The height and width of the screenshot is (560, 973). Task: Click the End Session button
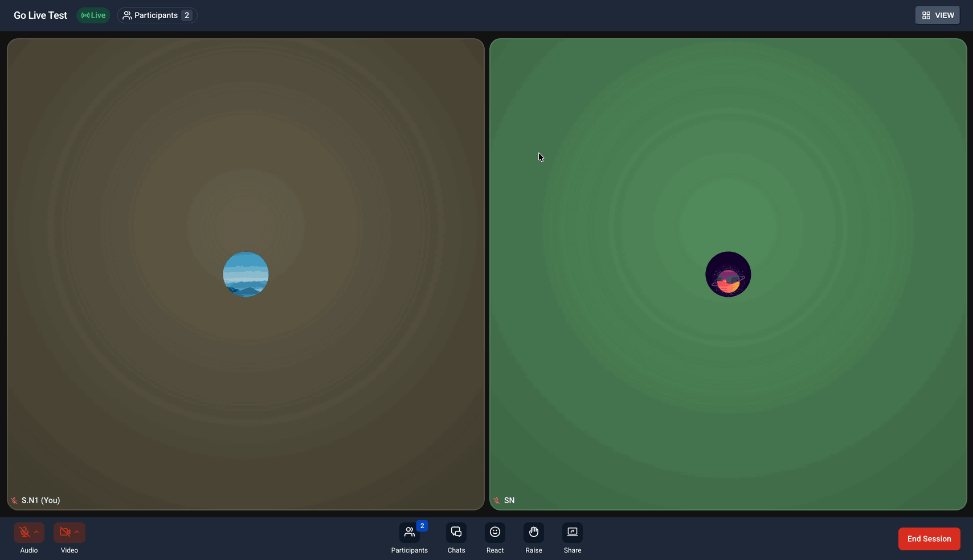929,538
